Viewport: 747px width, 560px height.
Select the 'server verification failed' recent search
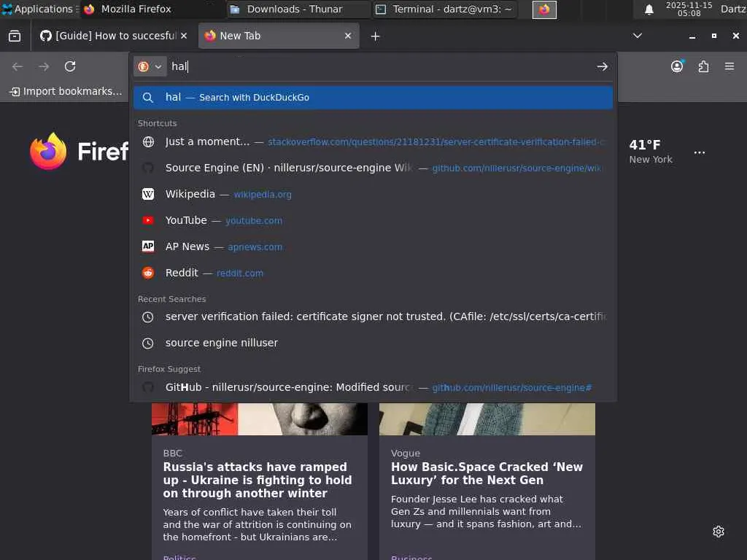click(x=373, y=316)
